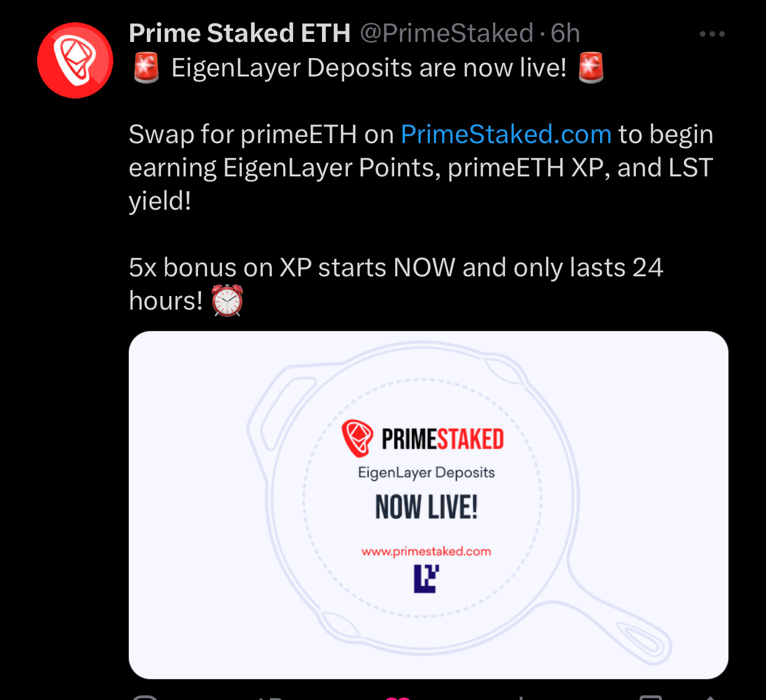Open the three-dot more options menu
Screen dimensions: 766x700
[x=712, y=34]
